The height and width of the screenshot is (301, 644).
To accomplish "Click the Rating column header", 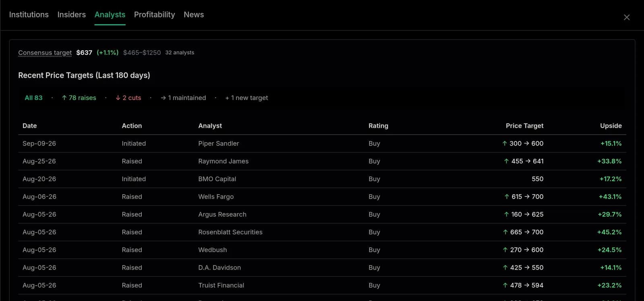I will click(378, 126).
